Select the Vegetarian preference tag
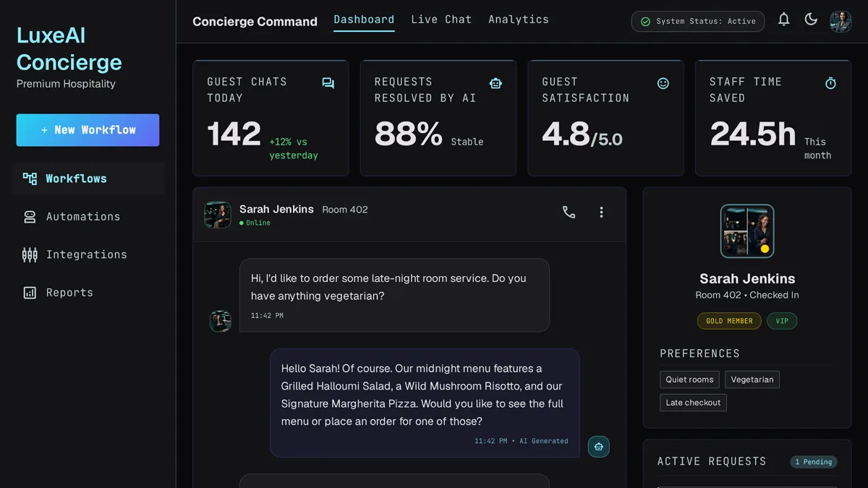The width and height of the screenshot is (868, 488). point(752,380)
